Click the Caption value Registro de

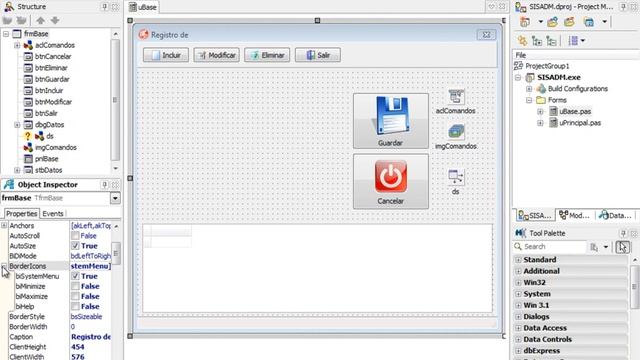[x=91, y=337]
